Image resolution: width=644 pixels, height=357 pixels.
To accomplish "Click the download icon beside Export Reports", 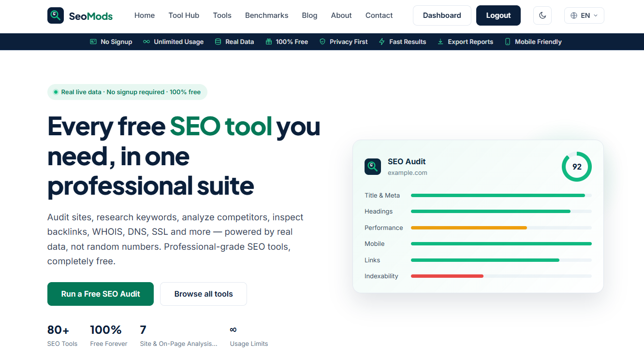I will (x=440, y=42).
